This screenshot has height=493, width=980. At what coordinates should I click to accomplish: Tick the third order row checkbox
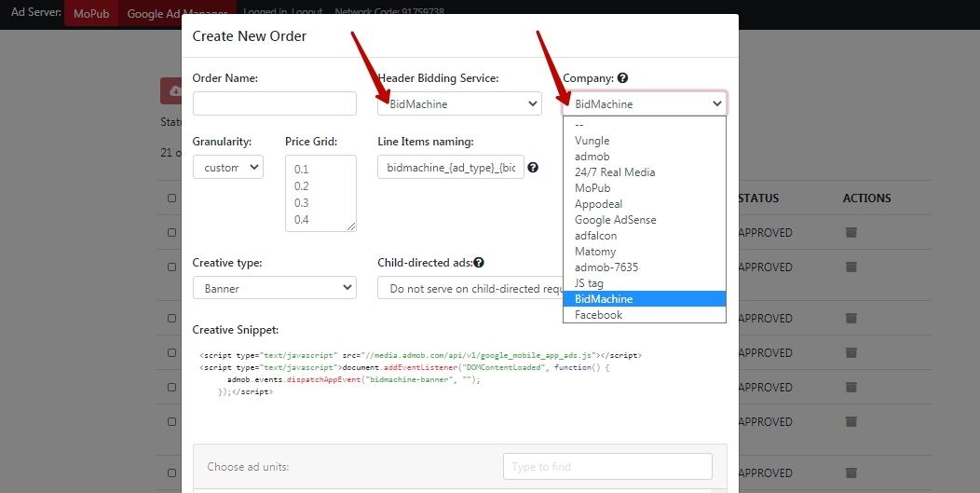coord(172,318)
